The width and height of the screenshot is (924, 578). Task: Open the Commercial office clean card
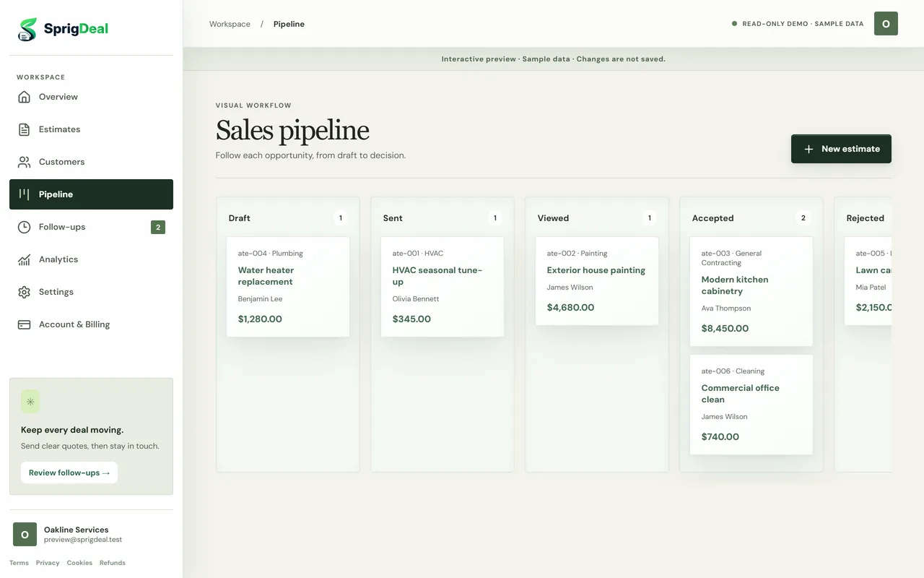[751, 405]
